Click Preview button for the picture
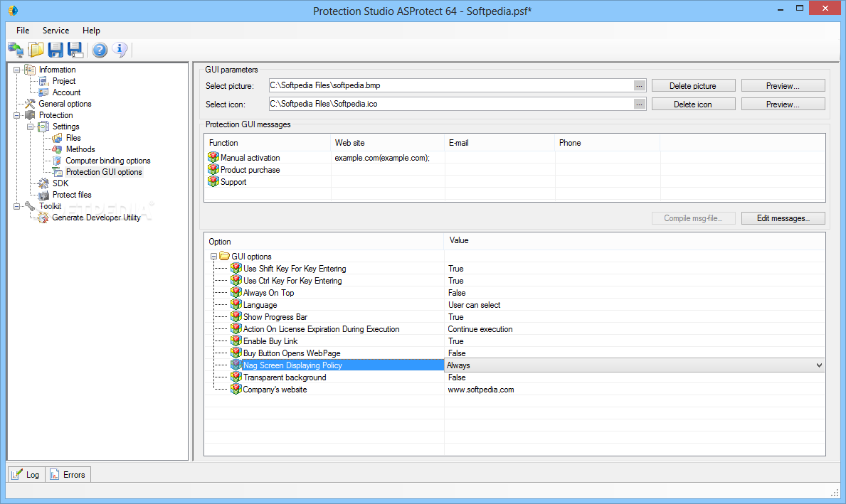846x504 pixels. coord(783,86)
